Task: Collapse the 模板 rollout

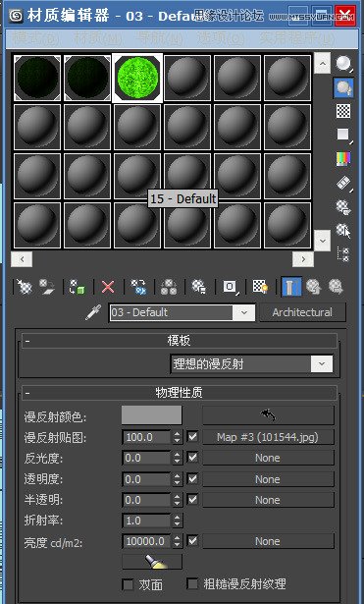Action: [x=180, y=341]
